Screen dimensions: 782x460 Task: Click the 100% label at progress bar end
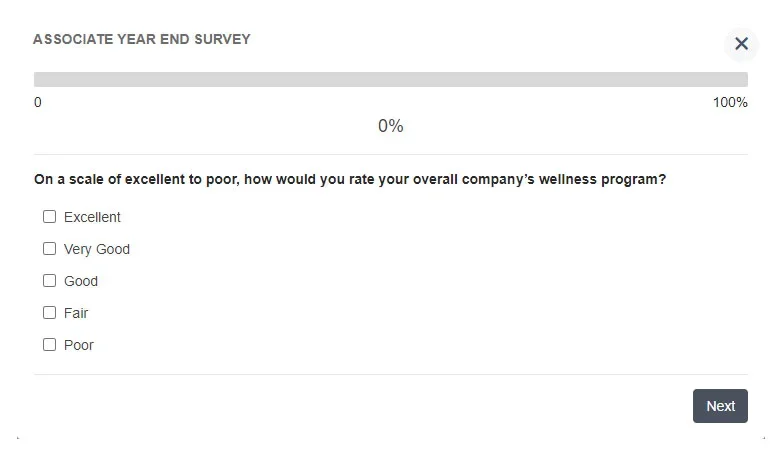point(730,102)
